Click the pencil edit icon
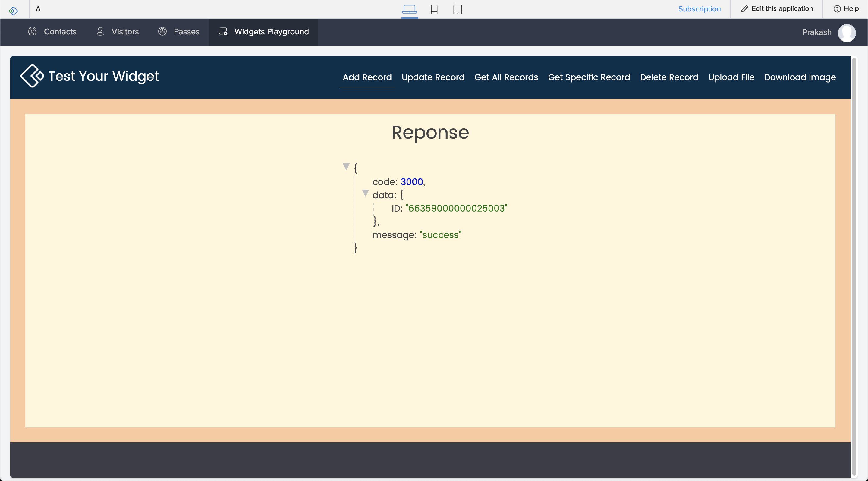 (744, 9)
